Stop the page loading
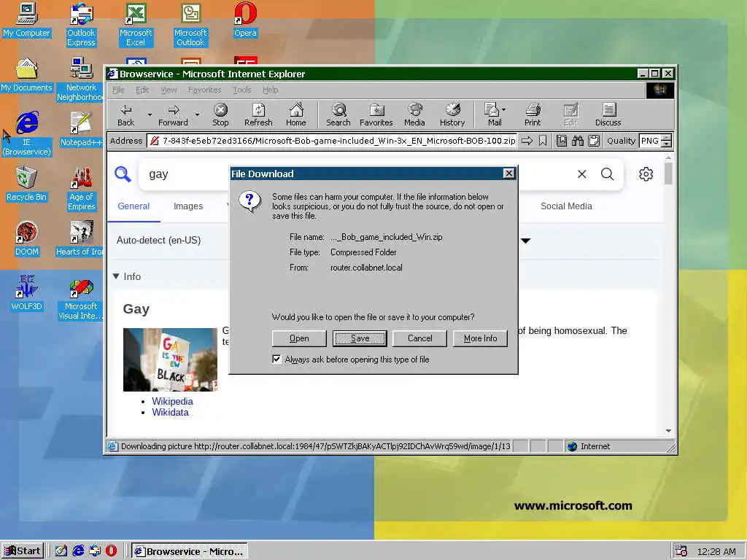 [220, 114]
